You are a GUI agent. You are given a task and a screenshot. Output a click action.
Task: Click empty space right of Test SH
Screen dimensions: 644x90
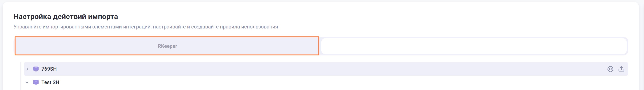[325, 82]
